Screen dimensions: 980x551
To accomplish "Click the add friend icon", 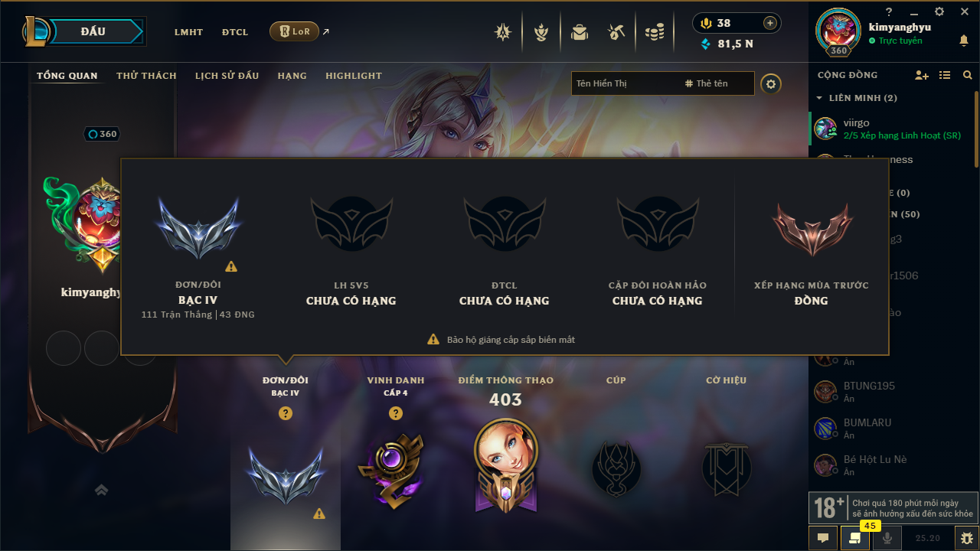I will click(x=922, y=75).
